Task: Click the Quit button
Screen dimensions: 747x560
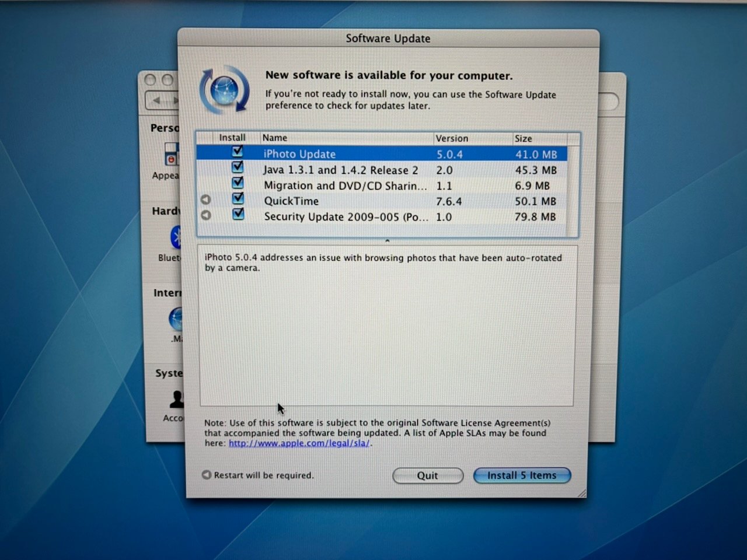Action: tap(428, 475)
